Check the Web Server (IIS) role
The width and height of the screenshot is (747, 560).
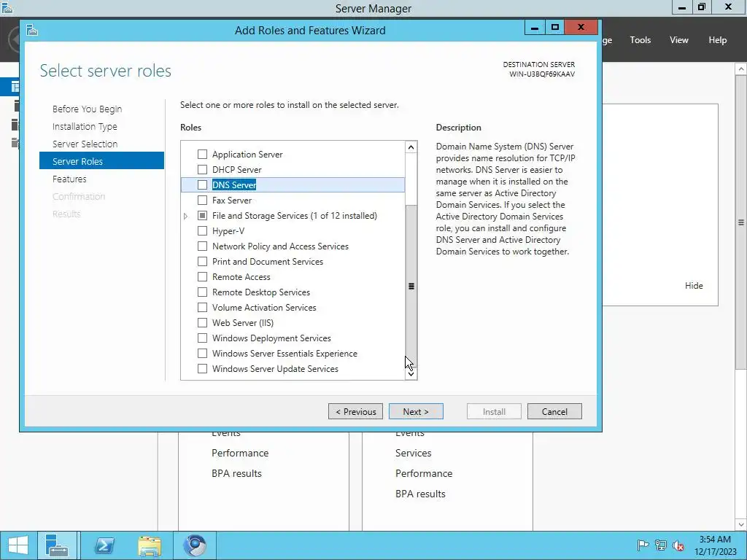pos(203,323)
